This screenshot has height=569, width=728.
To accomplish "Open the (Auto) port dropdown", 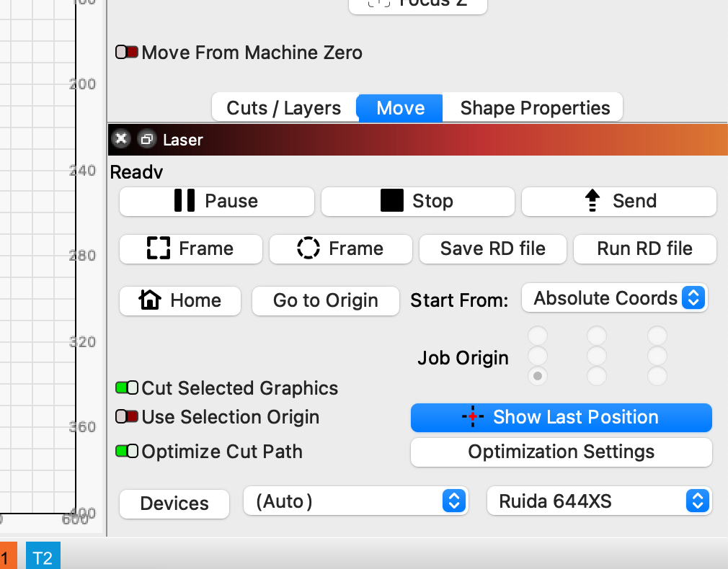I will [356, 501].
